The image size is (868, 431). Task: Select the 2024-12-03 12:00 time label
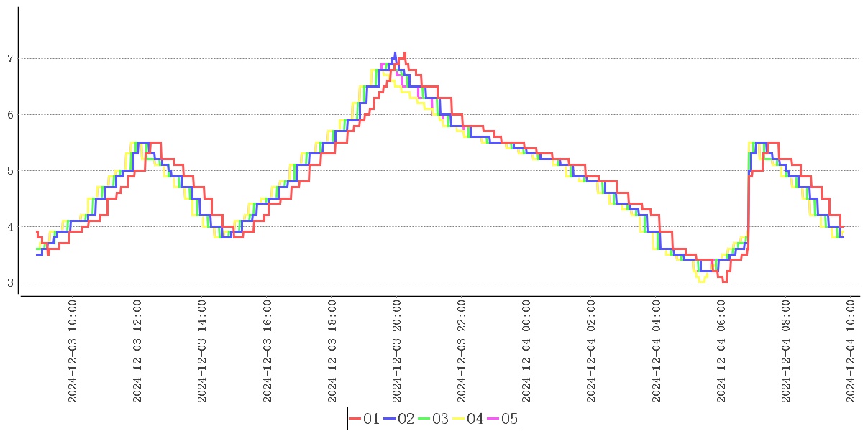137,351
